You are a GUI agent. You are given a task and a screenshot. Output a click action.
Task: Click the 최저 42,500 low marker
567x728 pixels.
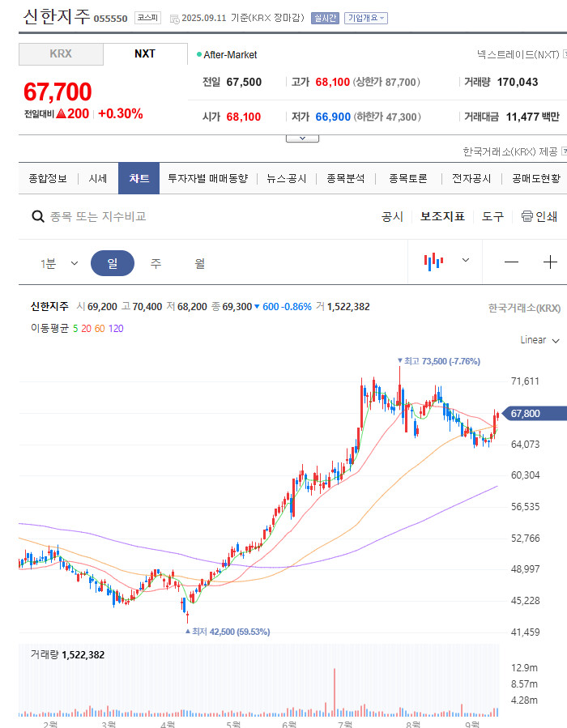[x=228, y=632]
